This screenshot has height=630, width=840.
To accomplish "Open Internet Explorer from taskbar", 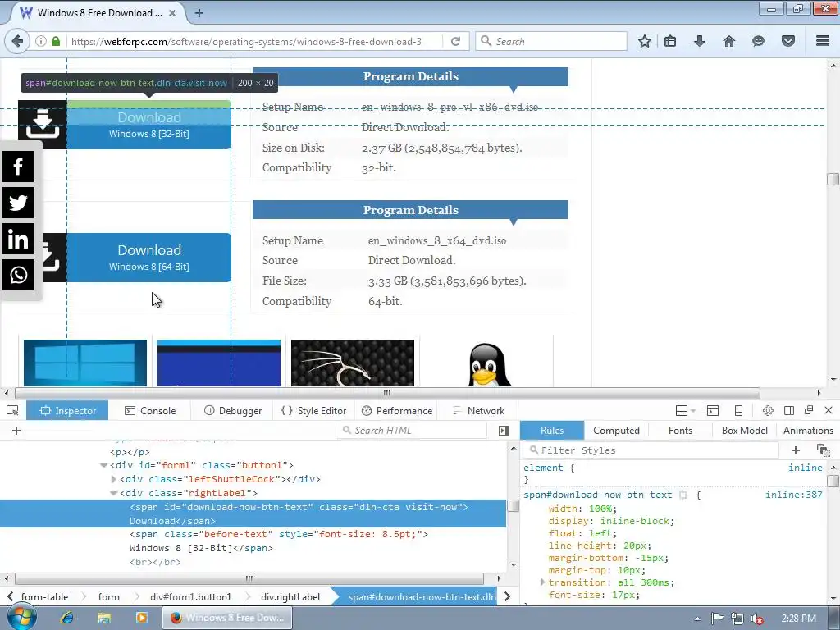I will pyautogui.click(x=67, y=618).
